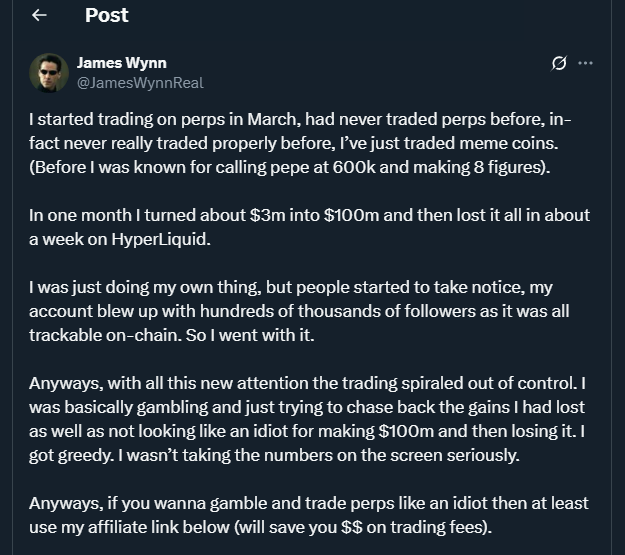Screen dimensions: 625x555
Task: Select the paragraph about turning $3m into $100m
Action: (309, 227)
